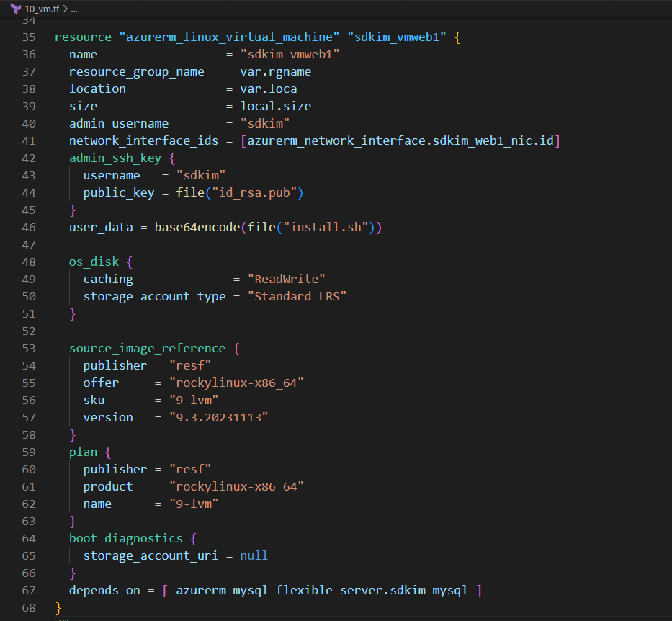
Task: Click var.loca value
Action: 268,89
